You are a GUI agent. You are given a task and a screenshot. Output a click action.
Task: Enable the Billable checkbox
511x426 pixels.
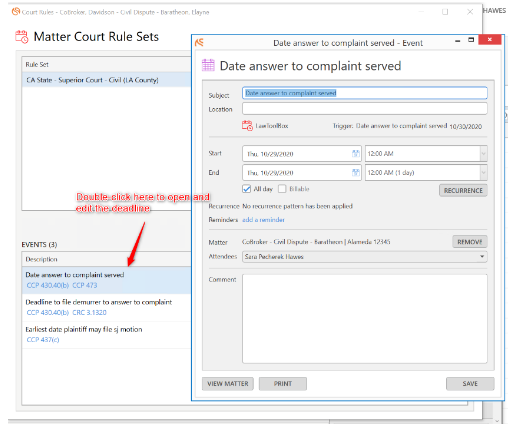click(x=282, y=189)
